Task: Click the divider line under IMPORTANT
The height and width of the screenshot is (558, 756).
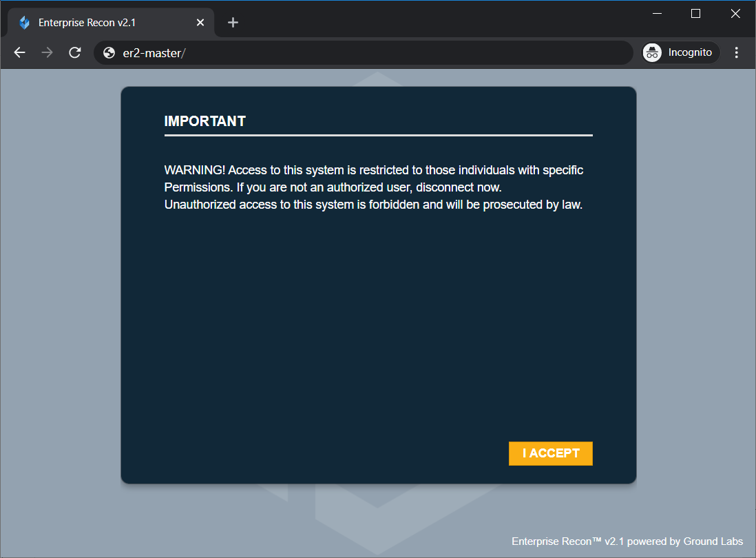Action: click(378, 135)
